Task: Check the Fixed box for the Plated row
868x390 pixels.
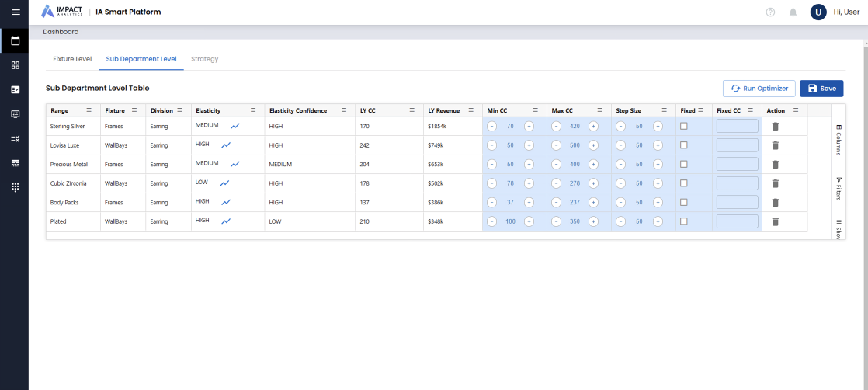Action: pos(684,221)
